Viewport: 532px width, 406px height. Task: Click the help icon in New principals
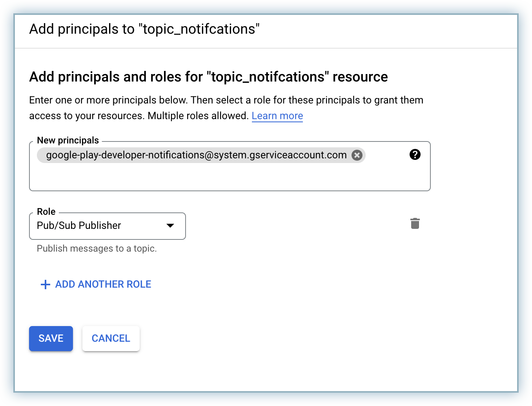415,155
